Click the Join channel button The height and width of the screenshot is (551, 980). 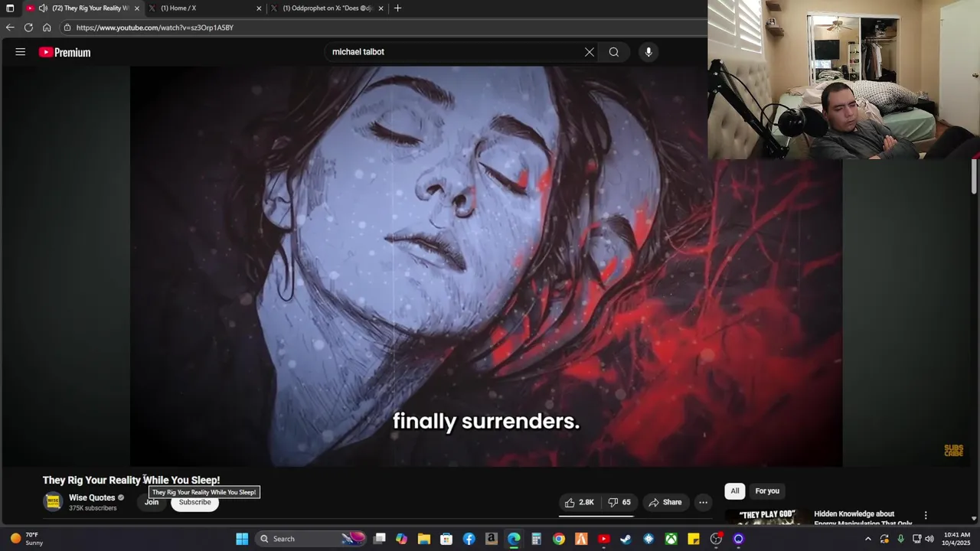(x=152, y=502)
